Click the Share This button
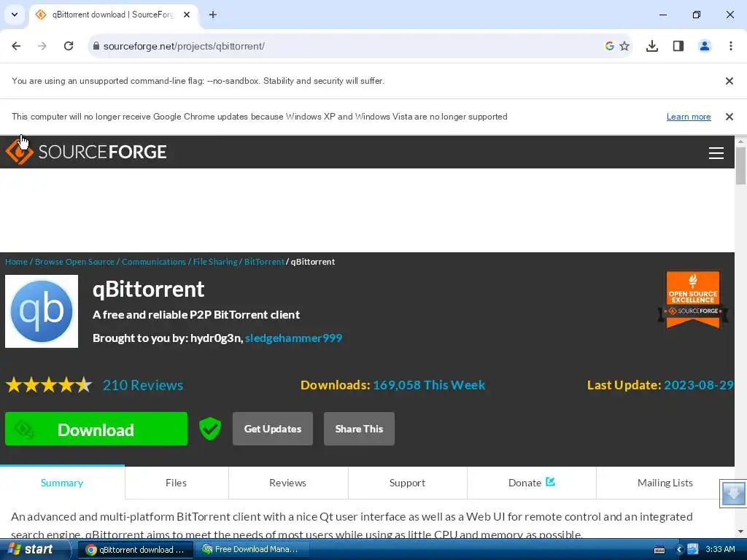The height and width of the screenshot is (560, 747). [359, 429]
